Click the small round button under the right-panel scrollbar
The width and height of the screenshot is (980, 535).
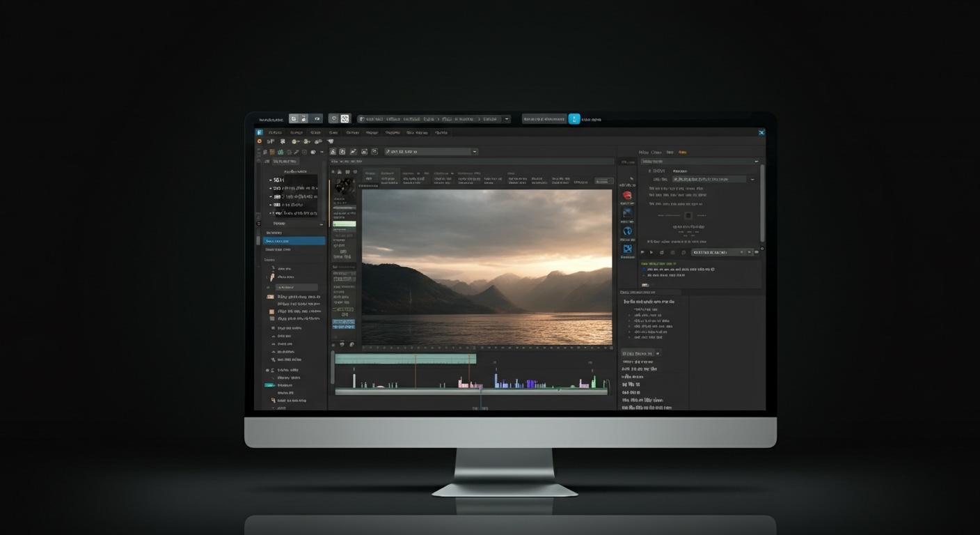(x=762, y=249)
